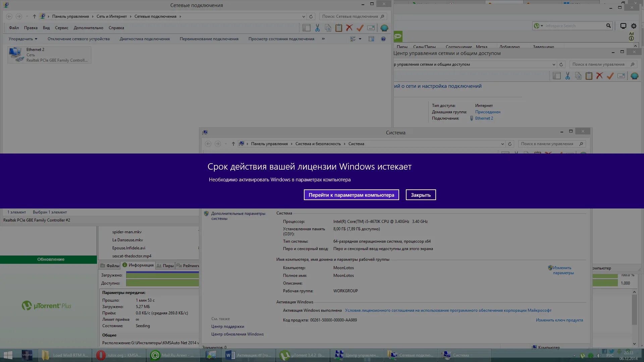
Task: Select spider-man.mkv in uTorrent list
Action: click(x=127, y=232)
